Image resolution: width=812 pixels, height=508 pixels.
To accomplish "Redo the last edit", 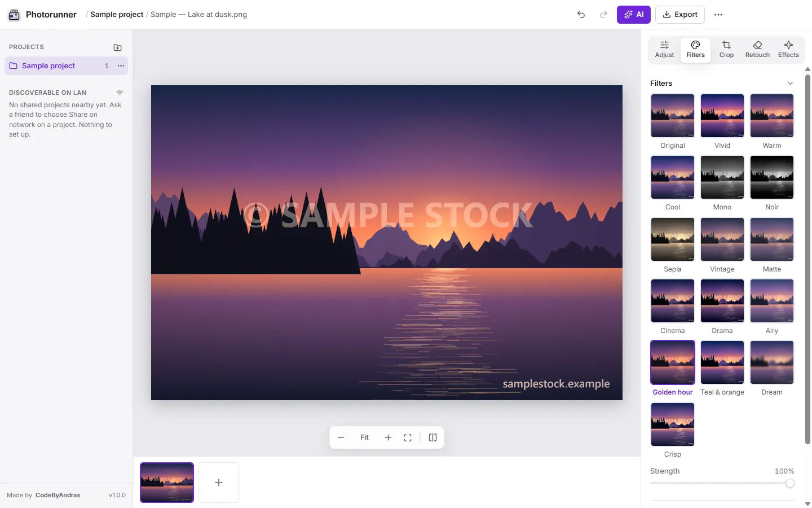I will 603,15.
